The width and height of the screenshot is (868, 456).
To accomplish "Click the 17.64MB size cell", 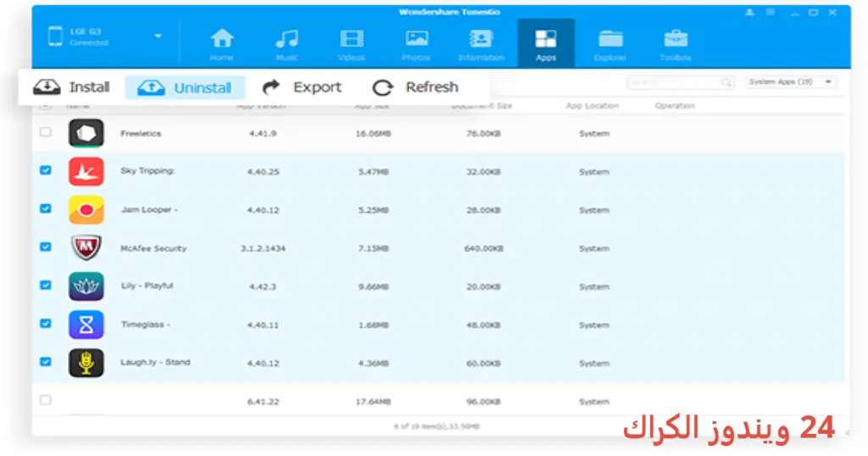I will 373,401.
